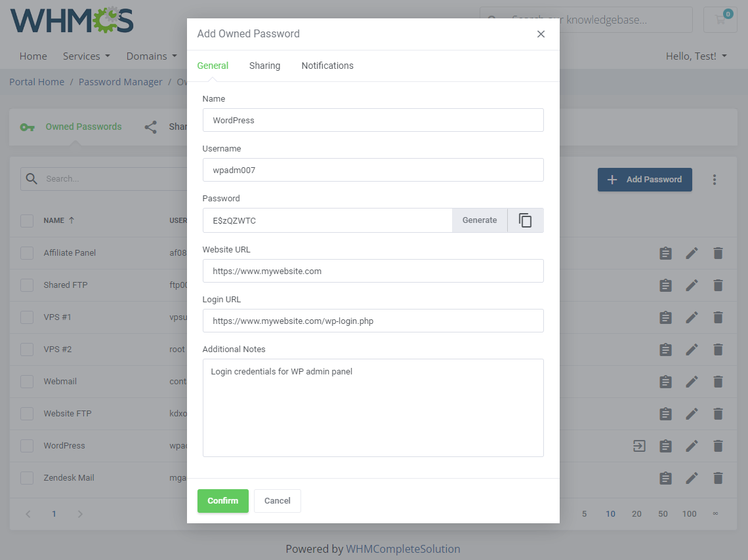Delete the Shared FTP entry
Image resolution: width=748 pixels, height=560 pixels.
pyautogui.click(x=718, y=285)
